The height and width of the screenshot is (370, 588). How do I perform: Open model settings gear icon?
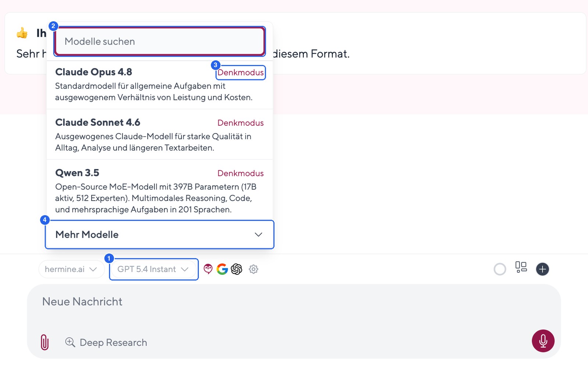[x=254, y=269]
